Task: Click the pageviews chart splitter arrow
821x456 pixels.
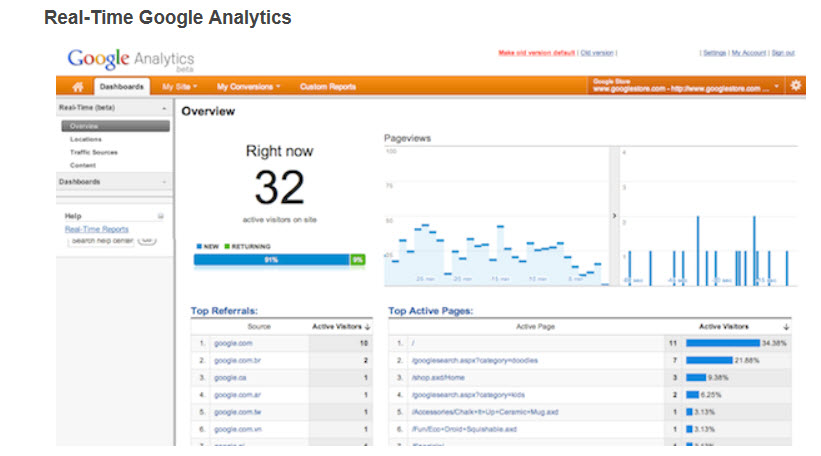Action: pyautogui.click(x=614, y=216)
